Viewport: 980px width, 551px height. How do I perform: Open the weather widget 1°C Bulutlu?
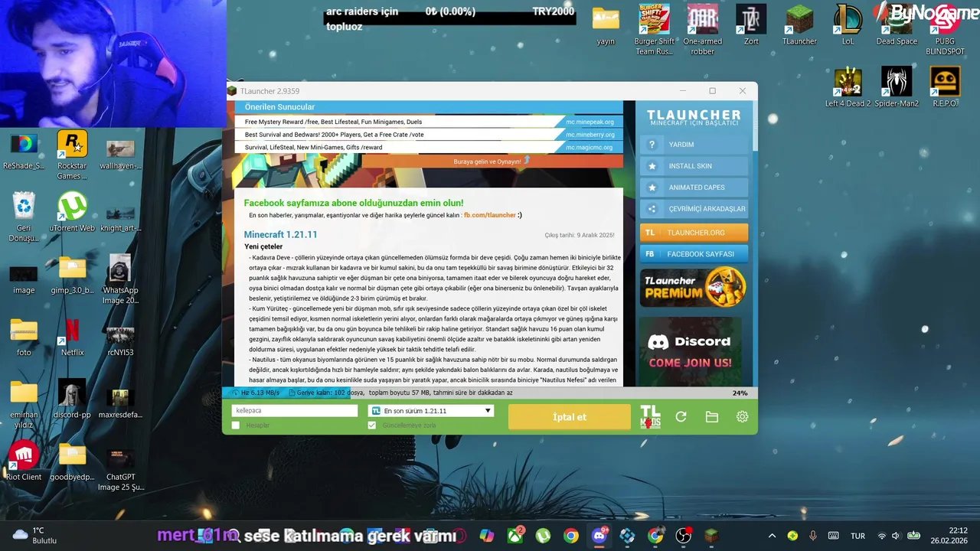click(x=34, y=536)
